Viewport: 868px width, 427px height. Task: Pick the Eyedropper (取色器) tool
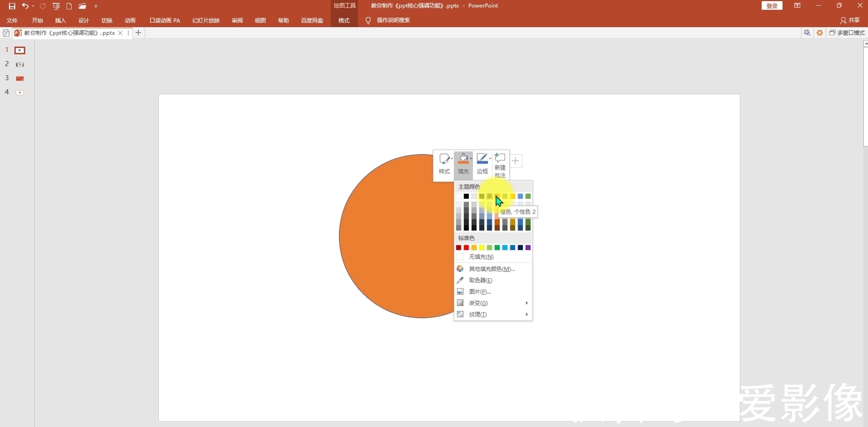tap(480, 280)
